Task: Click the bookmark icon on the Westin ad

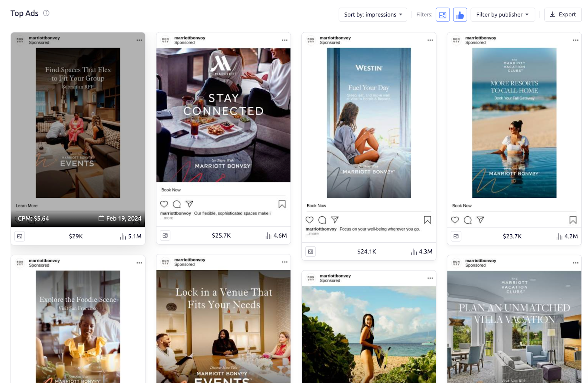Action: (427, 220)
